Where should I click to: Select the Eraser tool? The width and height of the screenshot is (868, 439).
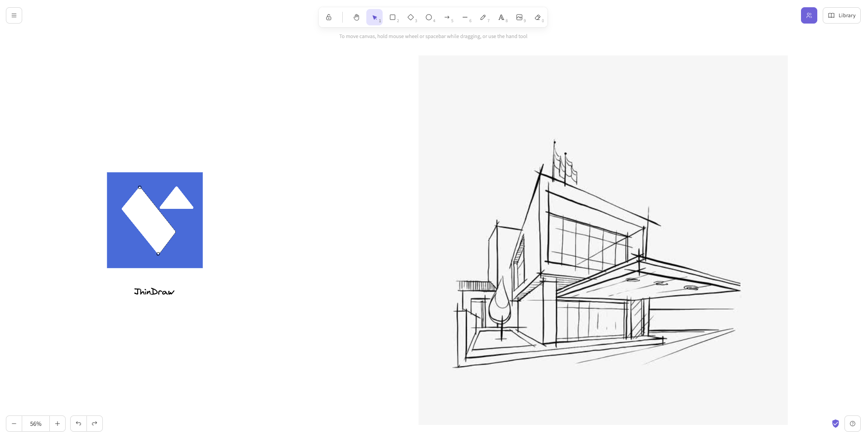coord(537,17)
